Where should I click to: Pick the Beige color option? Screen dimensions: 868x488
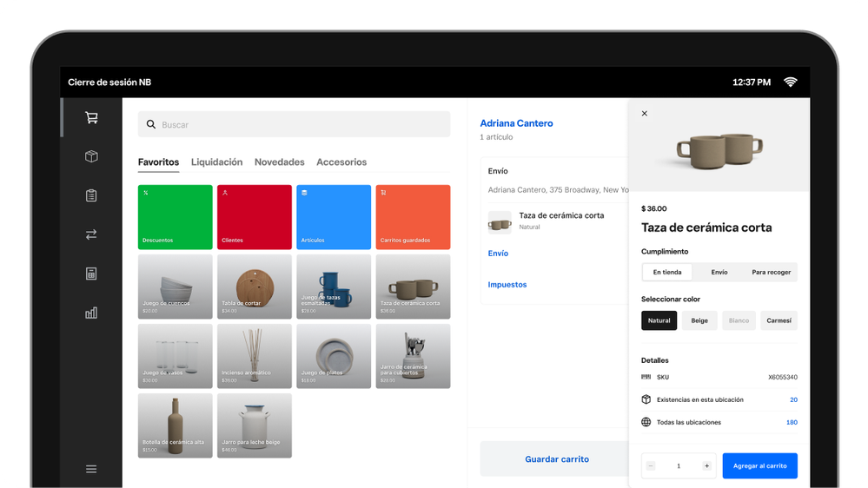pos(699,320)
